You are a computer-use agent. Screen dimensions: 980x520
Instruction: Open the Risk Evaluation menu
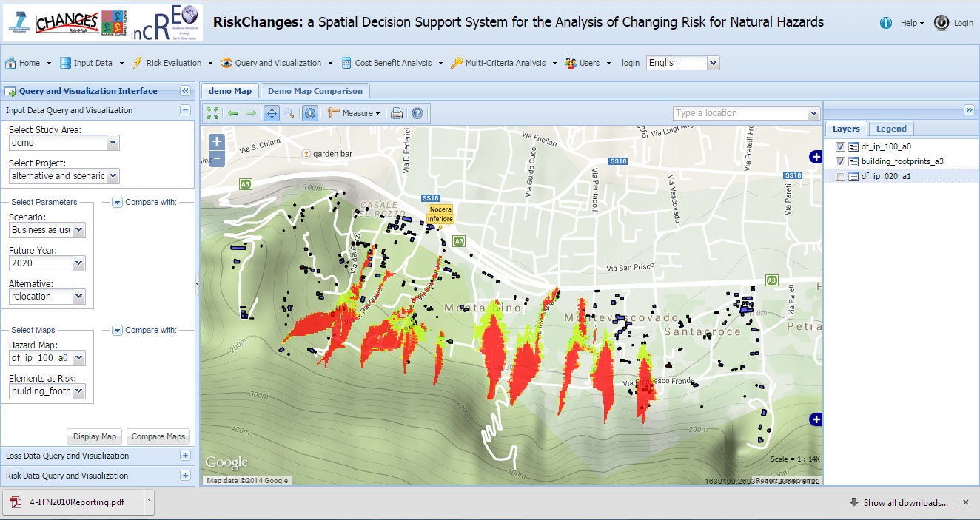click(x=172, y=63)
